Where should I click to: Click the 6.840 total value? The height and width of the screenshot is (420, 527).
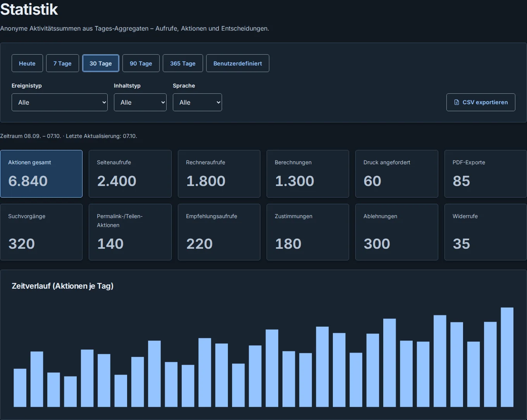click(x=28, y=181)
